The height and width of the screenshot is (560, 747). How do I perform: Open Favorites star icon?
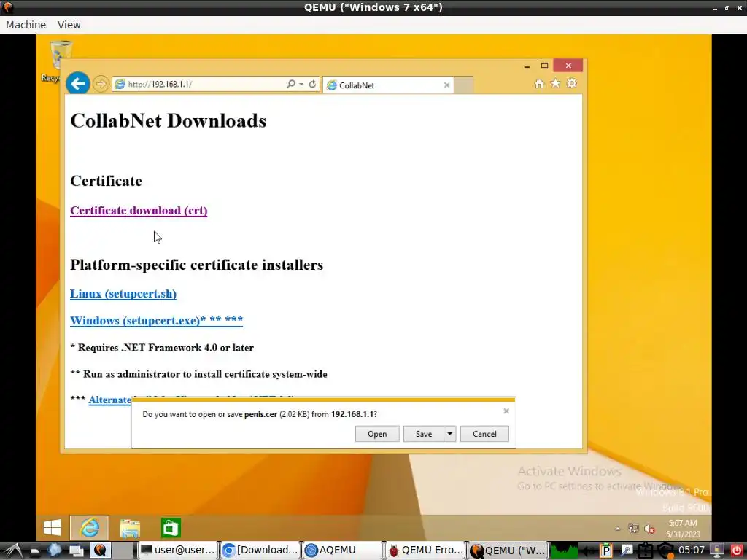pos(555,83)
